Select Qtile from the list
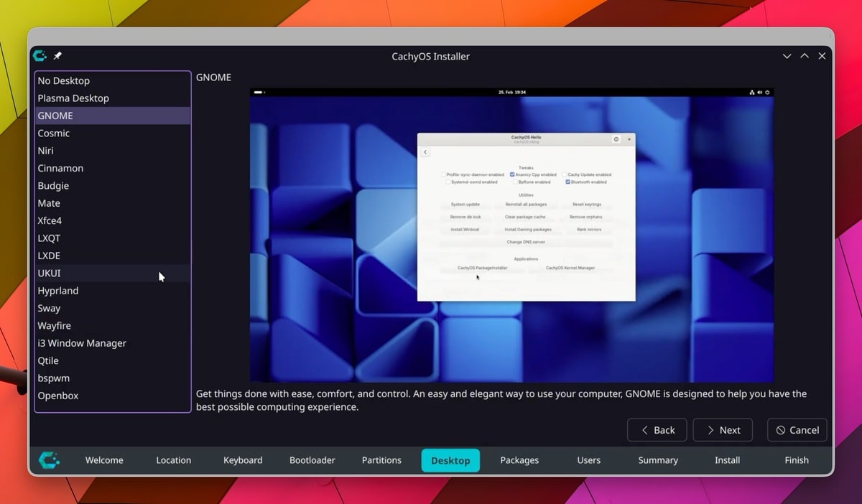The width and height of the screenshot is (862, 504). pos(113,360)
